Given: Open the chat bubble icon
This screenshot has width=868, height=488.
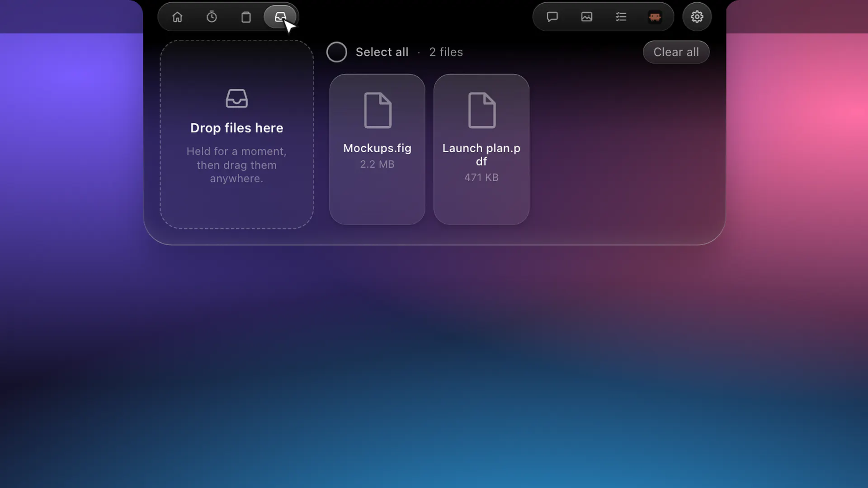Looking at the screenshot, I should tap(552, 17).
